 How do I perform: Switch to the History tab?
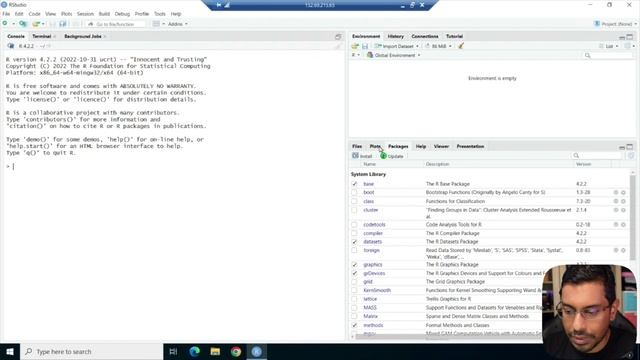coord(395,36)
